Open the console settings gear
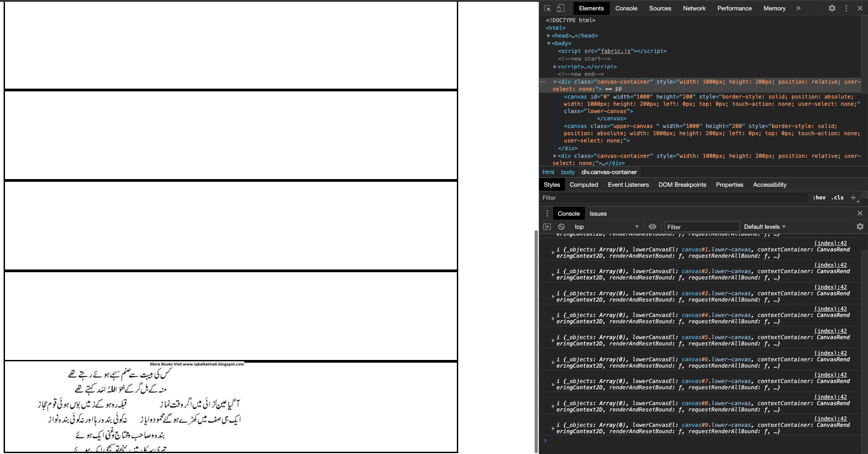The height and width of the screenshot is (454, 868). [860, 227]
